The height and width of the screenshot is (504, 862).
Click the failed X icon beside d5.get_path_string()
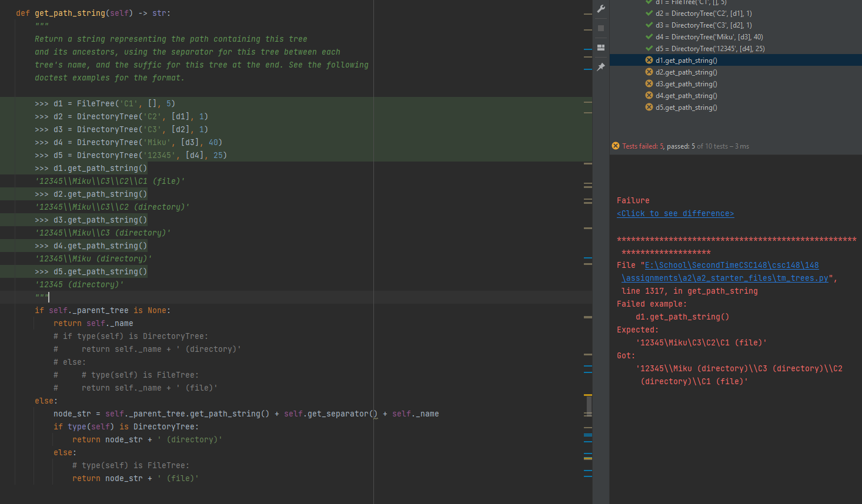click(648, 107)
